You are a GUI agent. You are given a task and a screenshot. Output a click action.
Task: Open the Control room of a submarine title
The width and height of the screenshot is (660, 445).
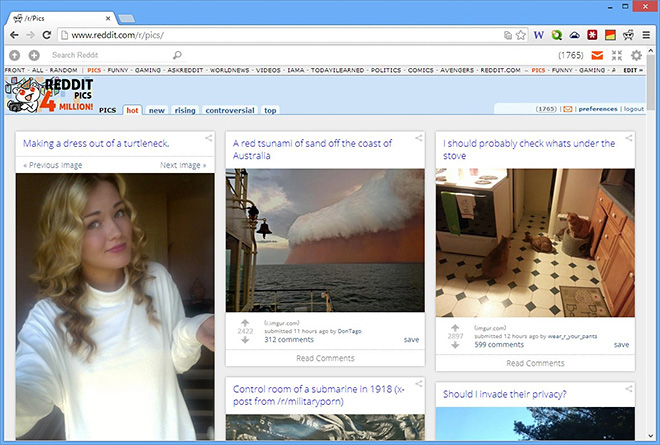point(319,395)
